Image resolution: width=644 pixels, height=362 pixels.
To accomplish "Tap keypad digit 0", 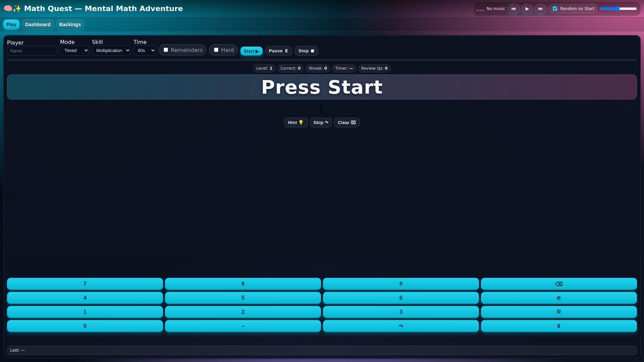I will [85, 326].
